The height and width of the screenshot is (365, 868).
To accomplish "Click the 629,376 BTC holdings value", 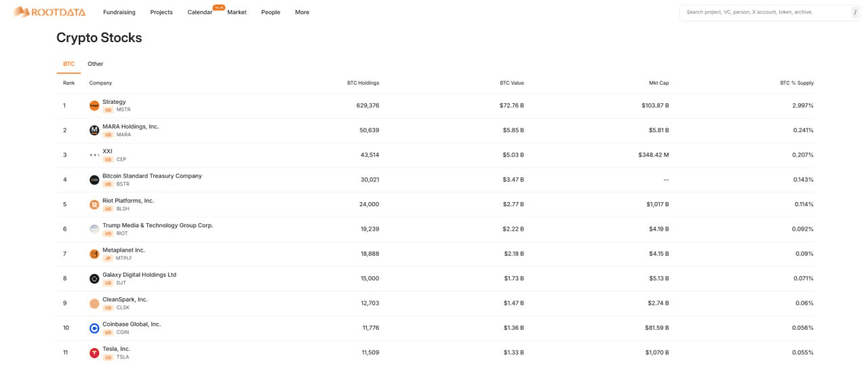I will pos(368,105).
